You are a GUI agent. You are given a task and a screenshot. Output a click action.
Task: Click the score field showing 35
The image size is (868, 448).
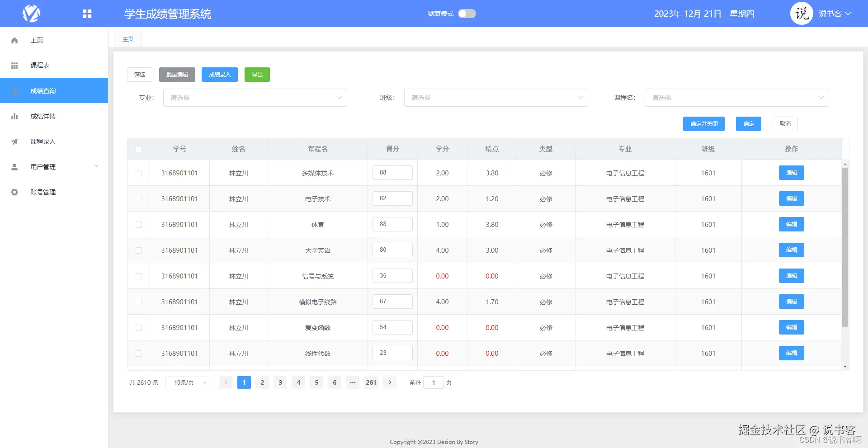click(x=392, y=276)
